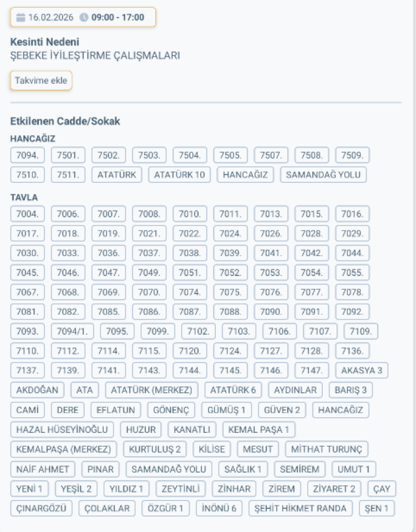Choose the ÇOLAKLAR street chip
416x532 pixels.
tap(107, 508)
